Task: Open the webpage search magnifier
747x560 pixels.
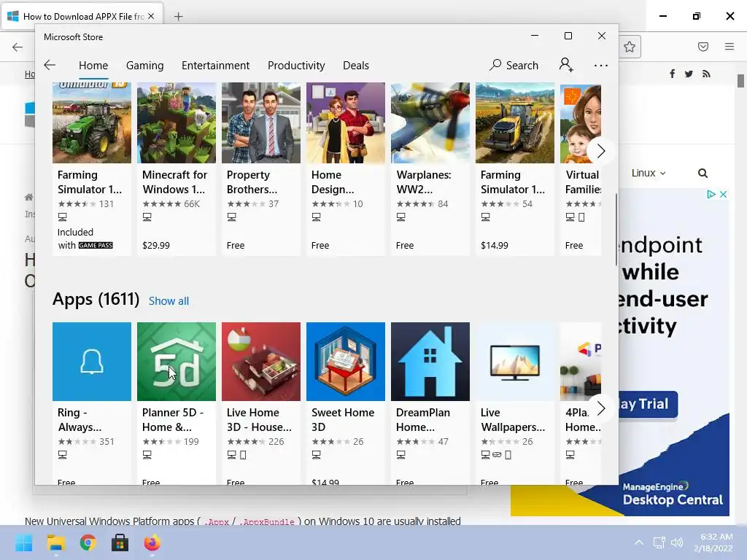Action: click(703, 174)
